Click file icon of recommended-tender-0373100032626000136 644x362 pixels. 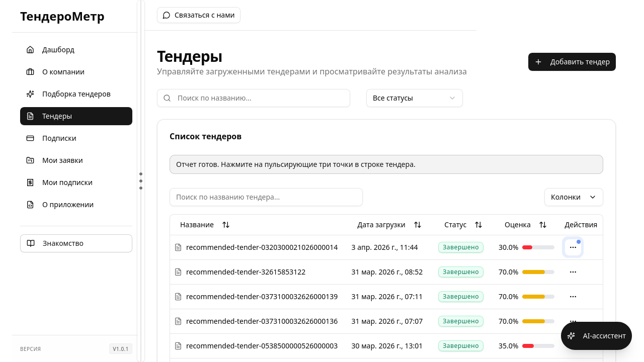click(x=178, y=321)
